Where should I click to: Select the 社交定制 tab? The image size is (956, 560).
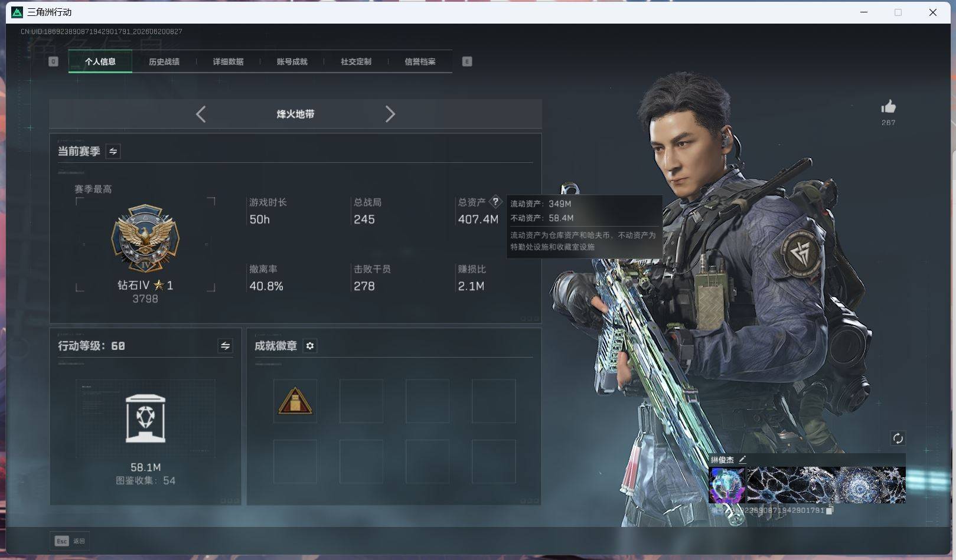[x=356, y=61]
